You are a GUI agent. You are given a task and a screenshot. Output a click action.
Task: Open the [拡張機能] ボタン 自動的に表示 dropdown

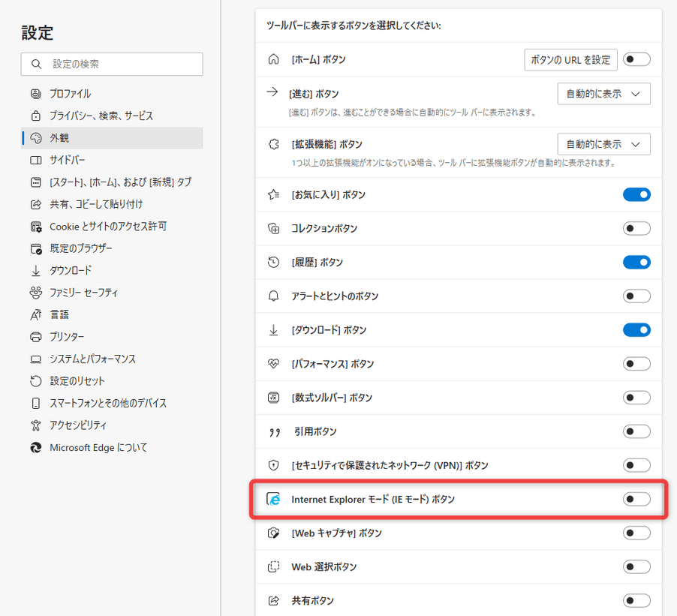pyautogui.click(x=603, y=144)
